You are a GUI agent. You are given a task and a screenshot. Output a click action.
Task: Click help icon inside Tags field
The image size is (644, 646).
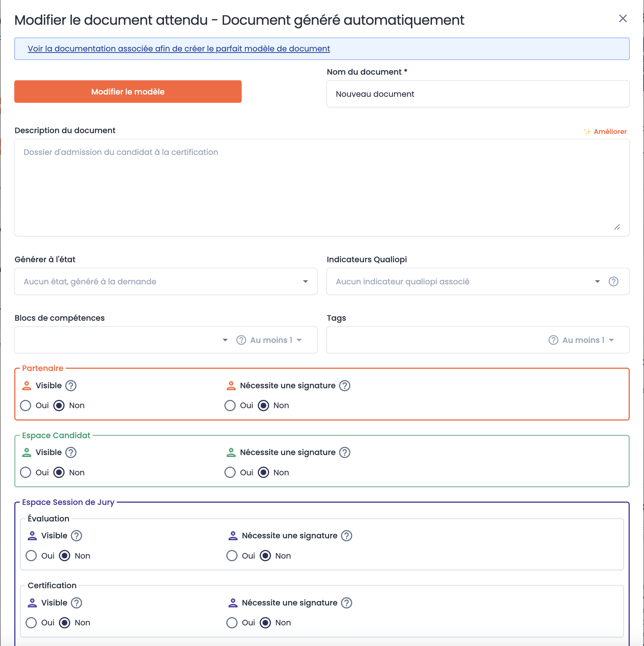tap(553, 340)
